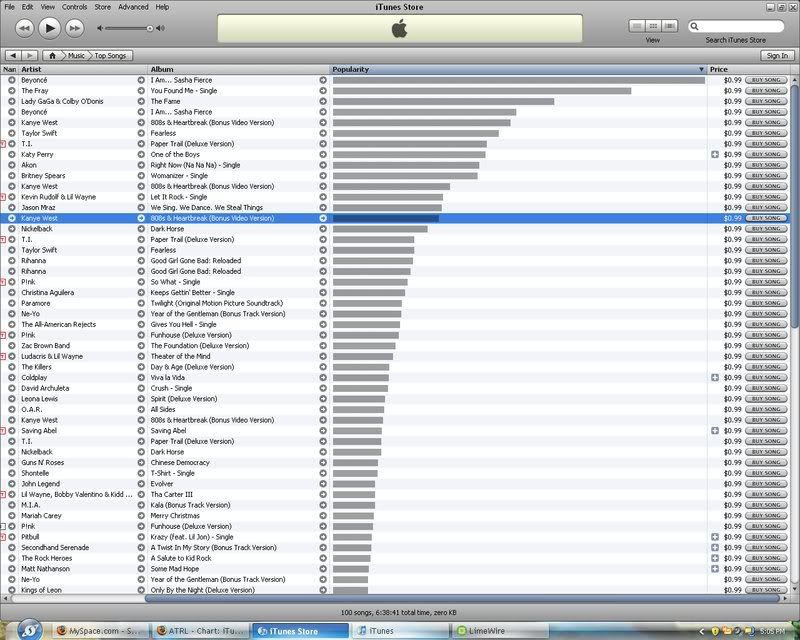Click the store Home icon
The width and height of the screenshot is (800, 640).
tap(52, 56)
